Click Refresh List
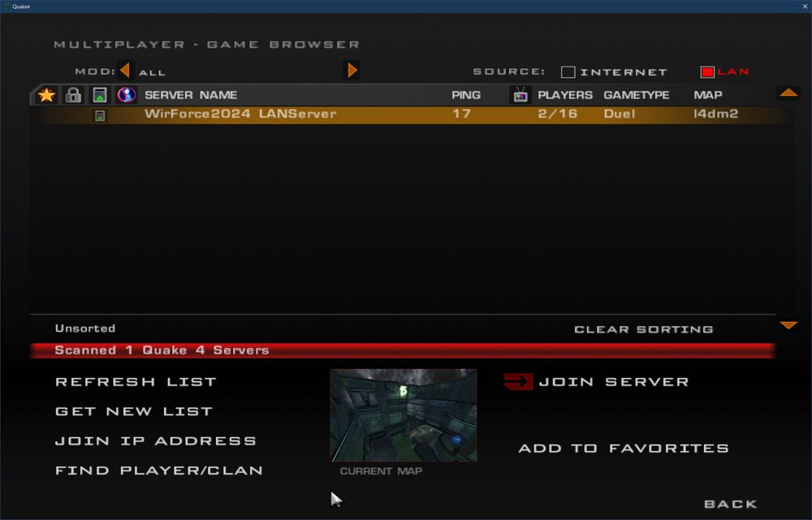 coord(136,382)
